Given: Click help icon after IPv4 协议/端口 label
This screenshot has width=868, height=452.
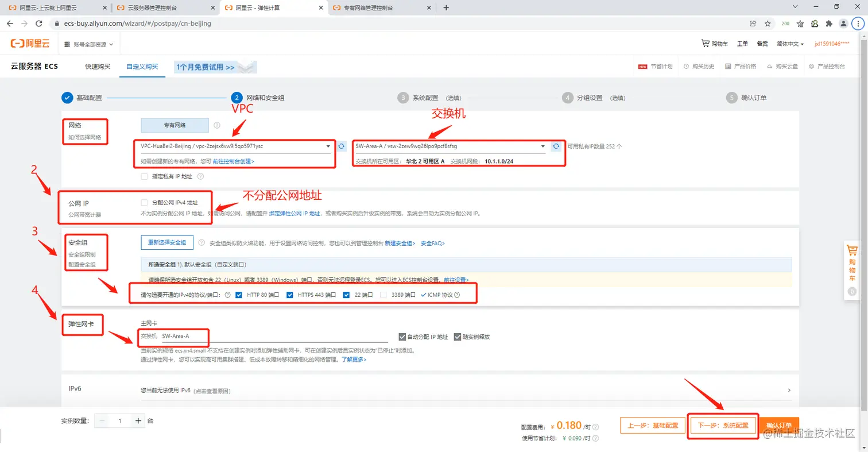Looking at the screenshot, I should coord(227,295).
